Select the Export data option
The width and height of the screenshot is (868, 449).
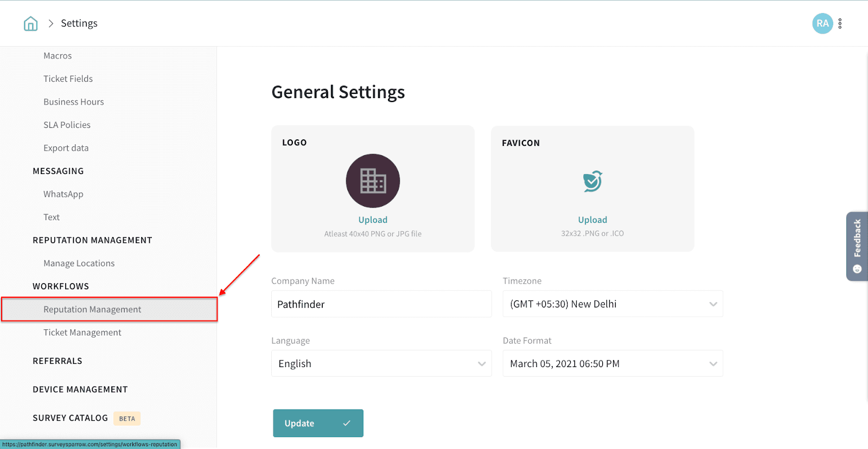[66, 148]
